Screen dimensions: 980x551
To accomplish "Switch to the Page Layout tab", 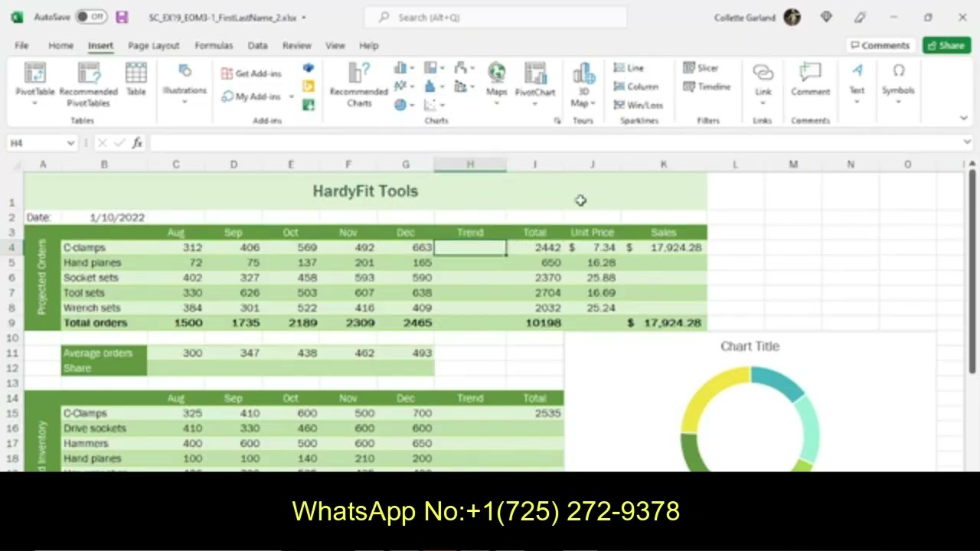I will (153, 46).
